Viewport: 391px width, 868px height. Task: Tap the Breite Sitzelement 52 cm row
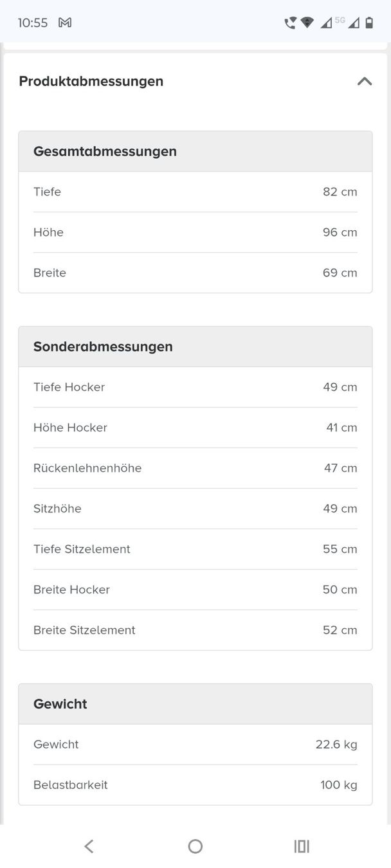coord(195,630)
